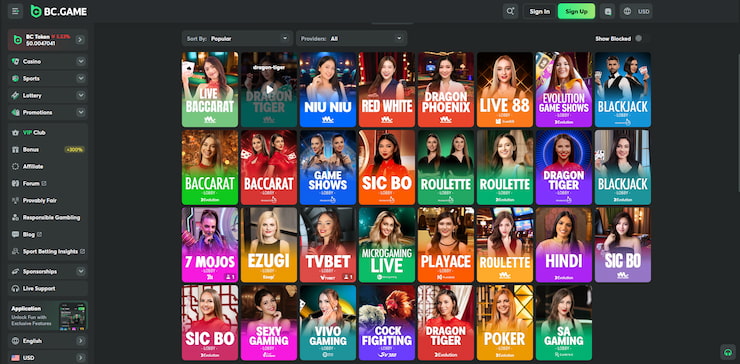Open the Poker lobby tile
The image size is (740, 364).
pos(505,322)
